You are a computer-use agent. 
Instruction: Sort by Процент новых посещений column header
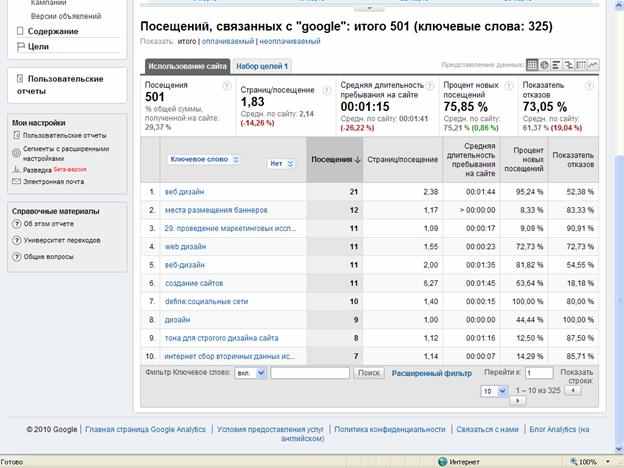524,160
